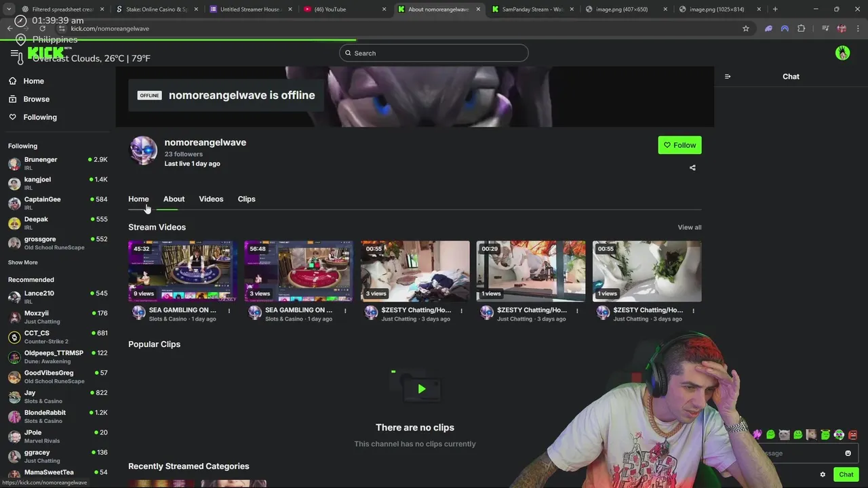This screenshot has height=488, width=868.
Task: Open Deepak channel in sidebar
Action: point(58,223)
